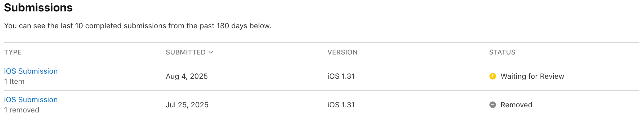The width and height of the screenshot is (644, 121).
Task: Click the yellow Waiting for Review clock icon
Action: [493, 76]
